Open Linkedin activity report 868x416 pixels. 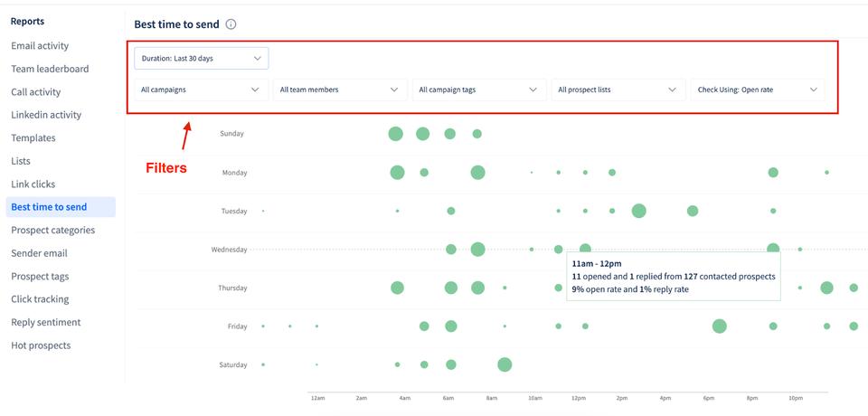46,115
